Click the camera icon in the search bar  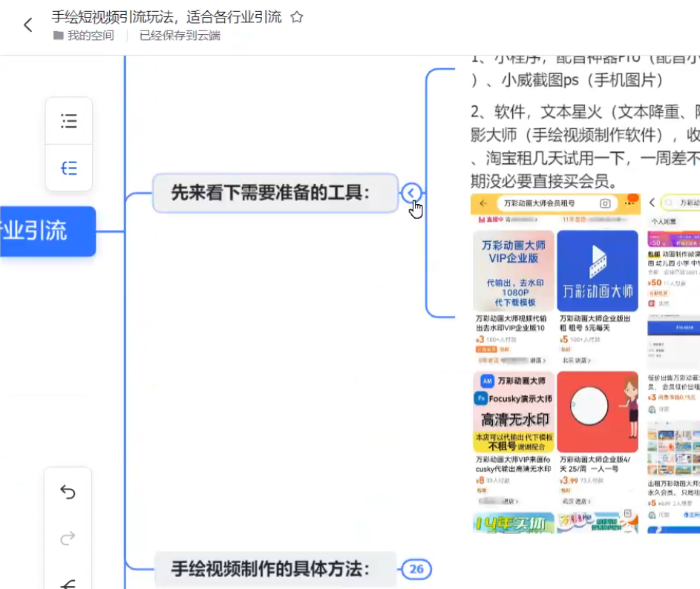tap(606, 203)
